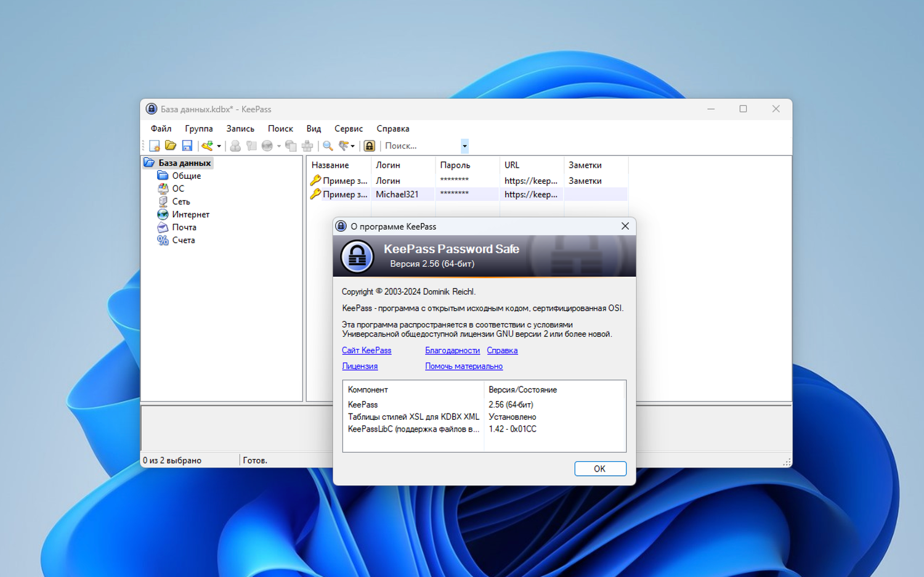Screen dimensions: 924x577
Task: Open the Сервис menu
Action: coord(348,129)
